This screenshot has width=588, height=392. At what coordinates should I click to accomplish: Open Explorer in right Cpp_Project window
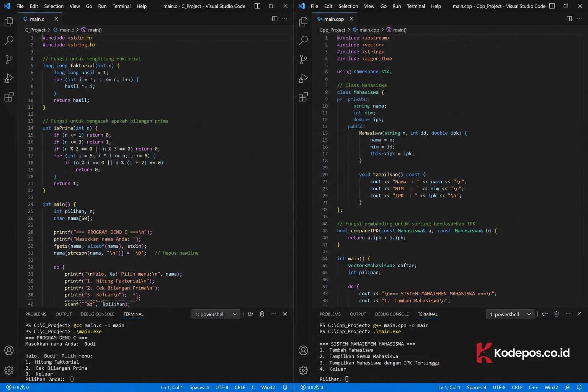tap(303, 22)
